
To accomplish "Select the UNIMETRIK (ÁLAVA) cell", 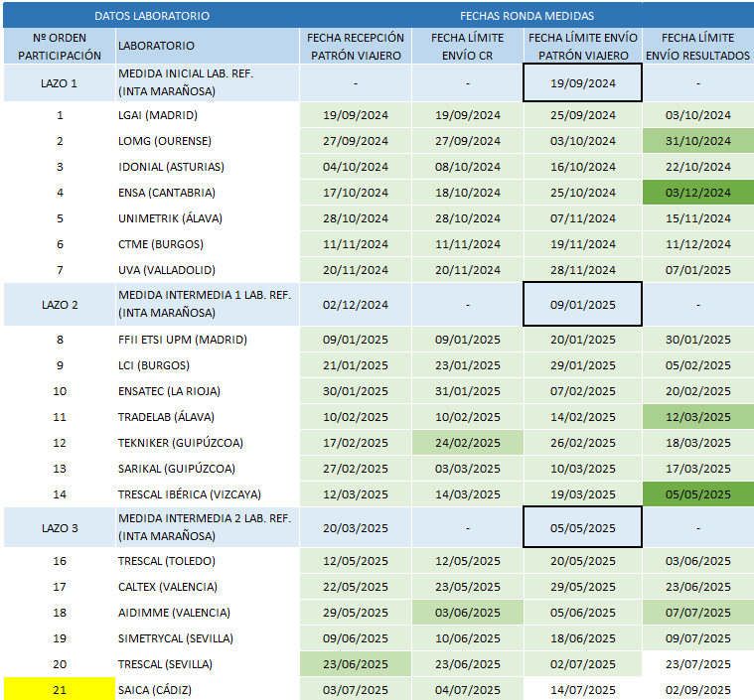I will pyautogui.click(x=208, y=218).
